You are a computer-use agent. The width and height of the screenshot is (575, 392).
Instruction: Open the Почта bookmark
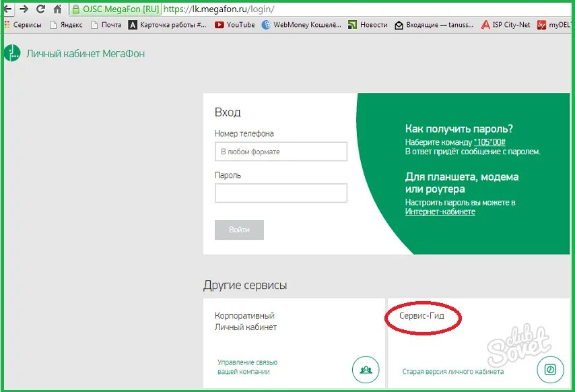106,25
